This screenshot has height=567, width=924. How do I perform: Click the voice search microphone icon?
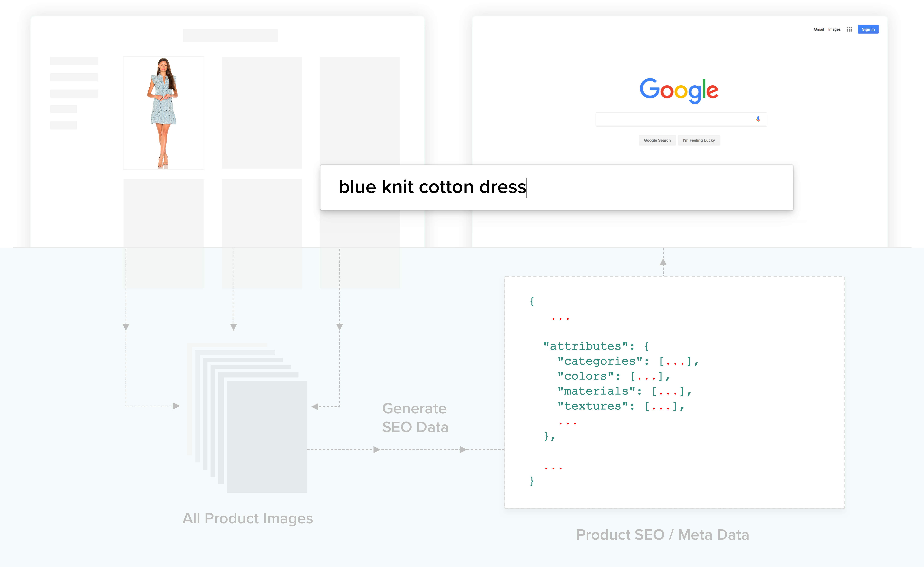coord(758,119)
